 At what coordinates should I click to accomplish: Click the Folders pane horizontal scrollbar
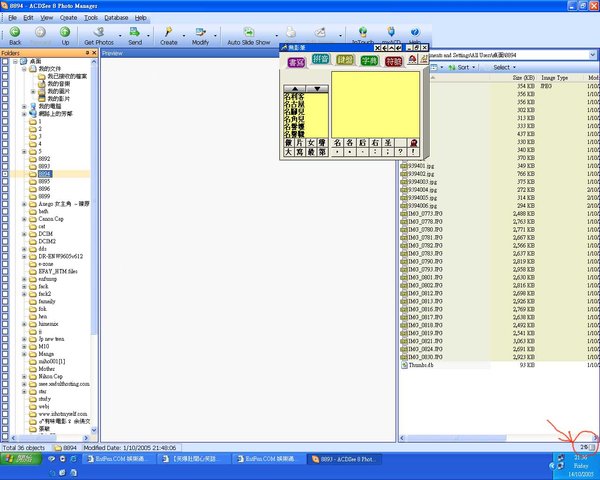point(49,438)
